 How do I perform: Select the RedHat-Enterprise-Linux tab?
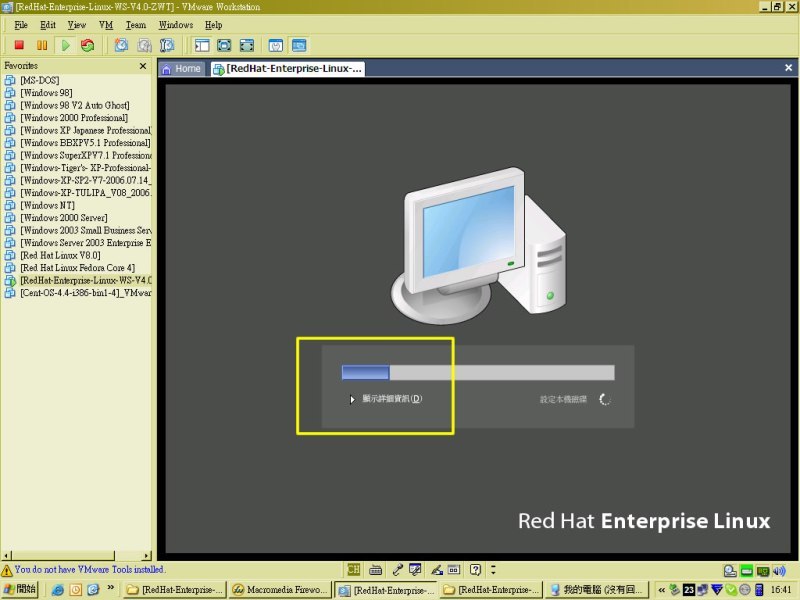click(x=288, y=69)
